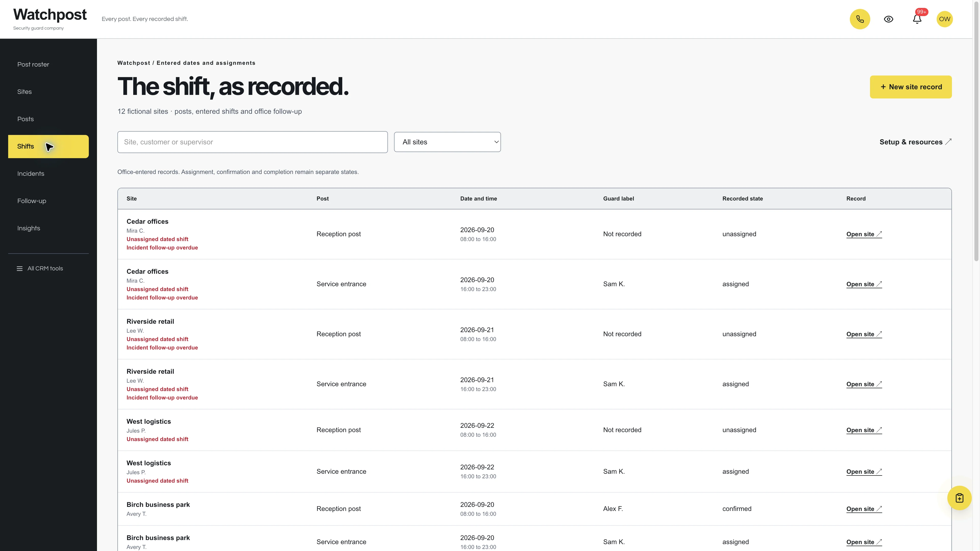Open site for Riverside retail Reception post

pos(864,334)
